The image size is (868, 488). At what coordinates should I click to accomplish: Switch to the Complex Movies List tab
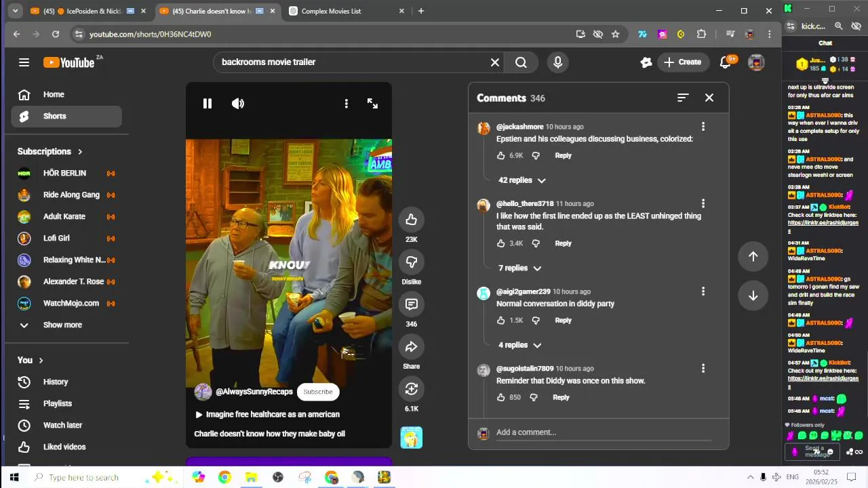[x=346, y=12]
